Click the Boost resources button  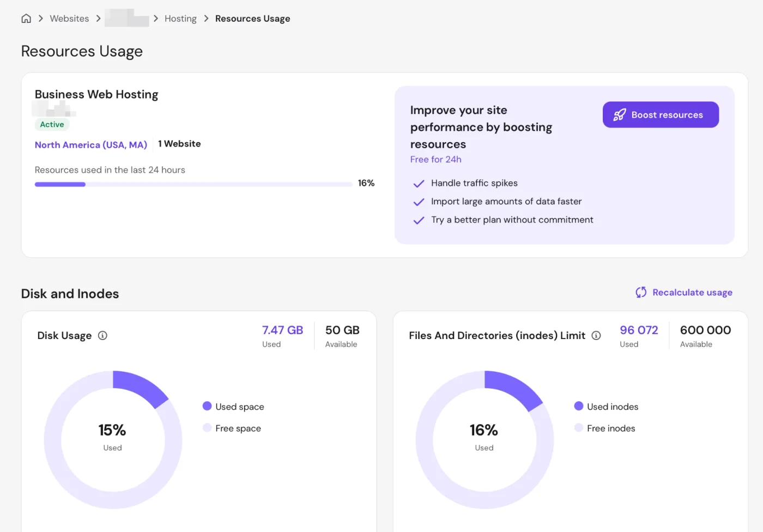[661, 114]
